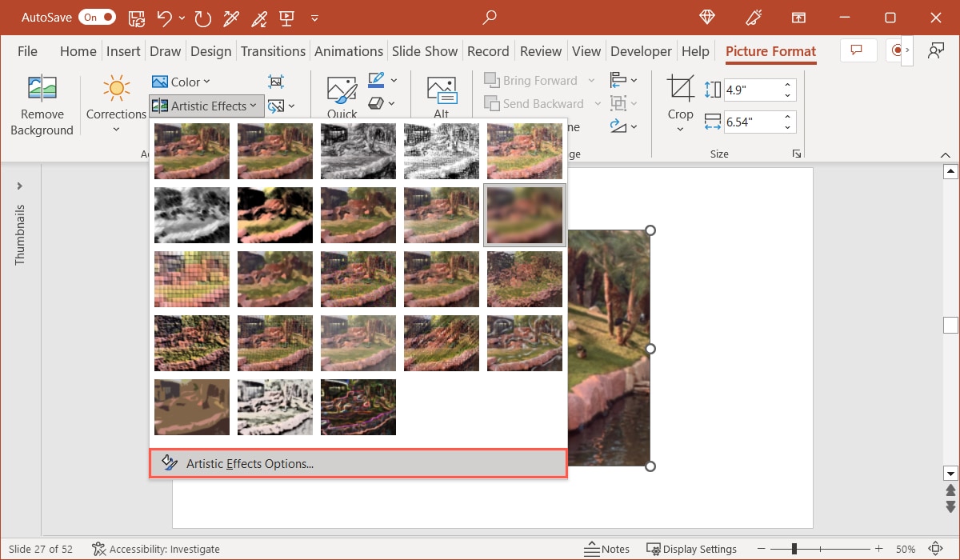Toggle Notes pane visibility
This screenshot has width=960, height=560.
(x=606, y=549)
